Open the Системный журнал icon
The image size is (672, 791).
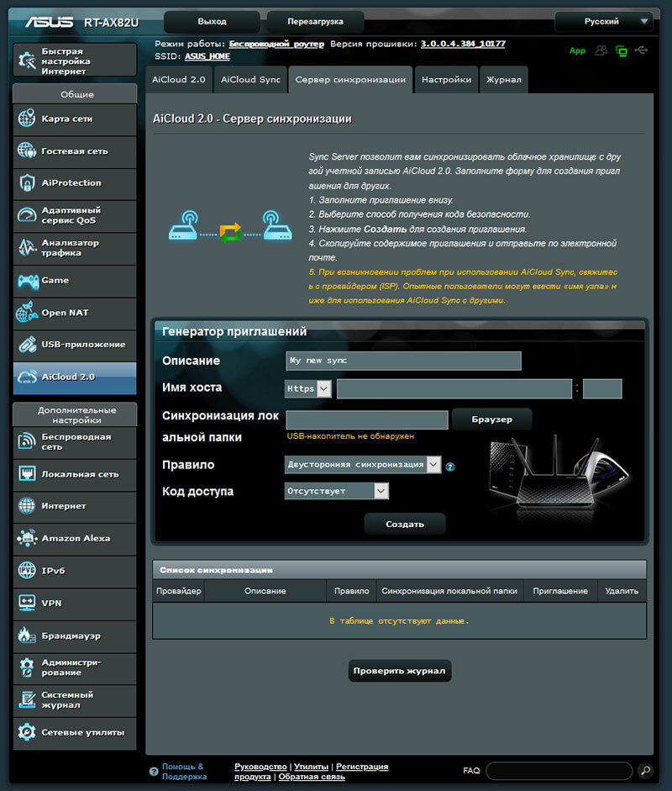[27, 699]
